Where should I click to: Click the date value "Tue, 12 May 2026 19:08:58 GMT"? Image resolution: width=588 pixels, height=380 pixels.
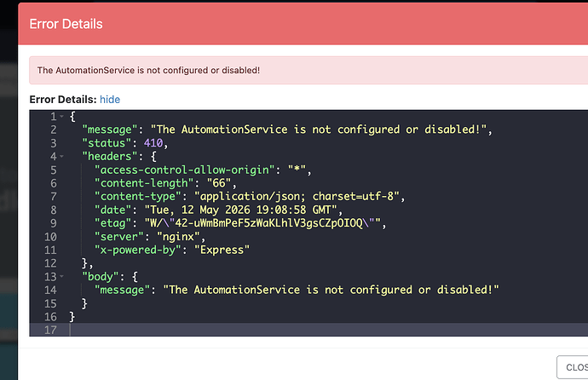(x=241, y=210)
